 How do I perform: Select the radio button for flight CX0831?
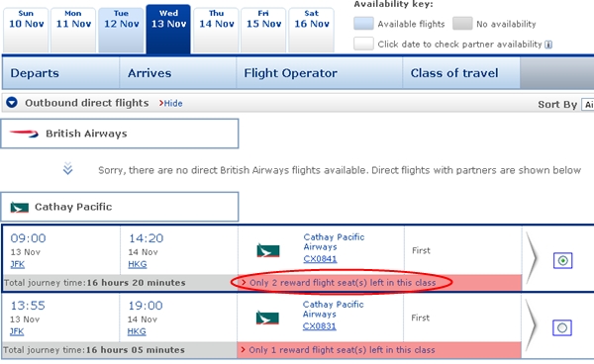(x=562, y=327)
